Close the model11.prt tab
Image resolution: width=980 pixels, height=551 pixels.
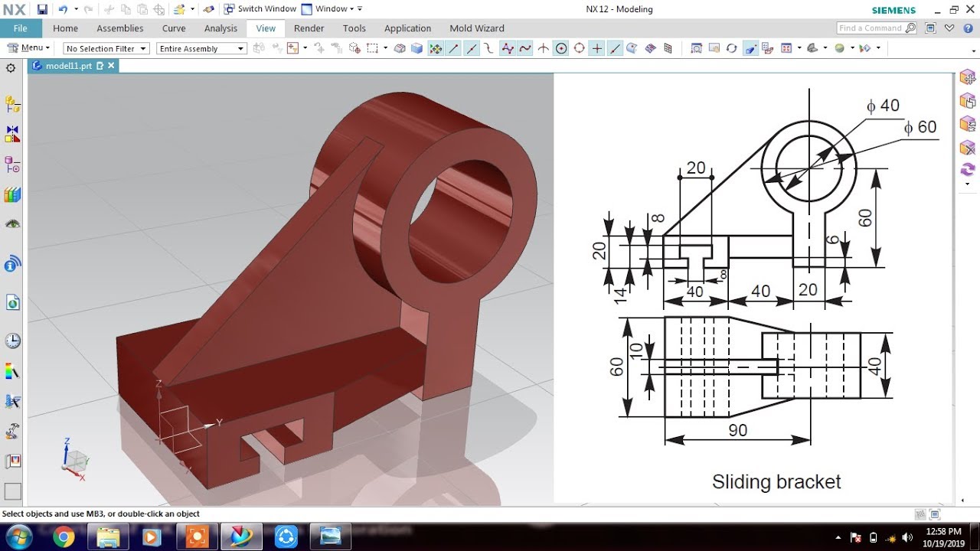pos(111,66)
